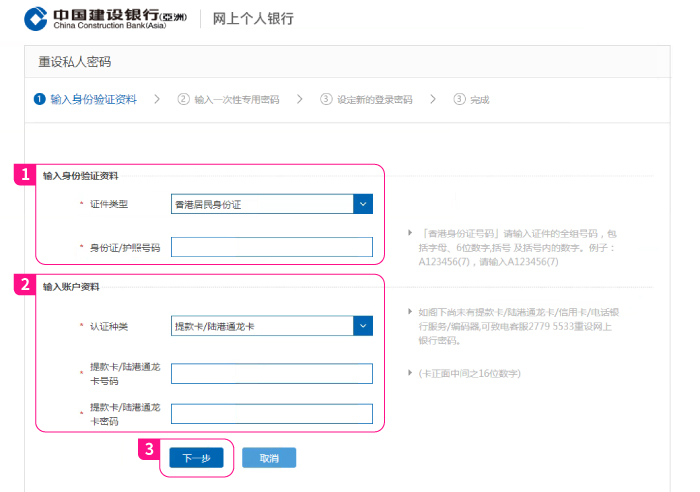Image resolution: width=700 pixels, height=492 pixels.
Task: Open the 证件类型 dropdown showing 香港居民身份证
Action: (271, 204)
